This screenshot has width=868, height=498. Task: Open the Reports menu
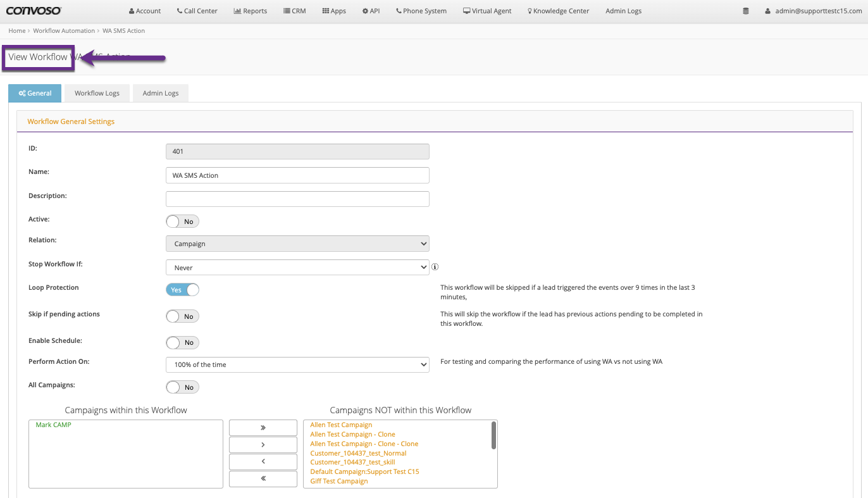tap(251, 11)
